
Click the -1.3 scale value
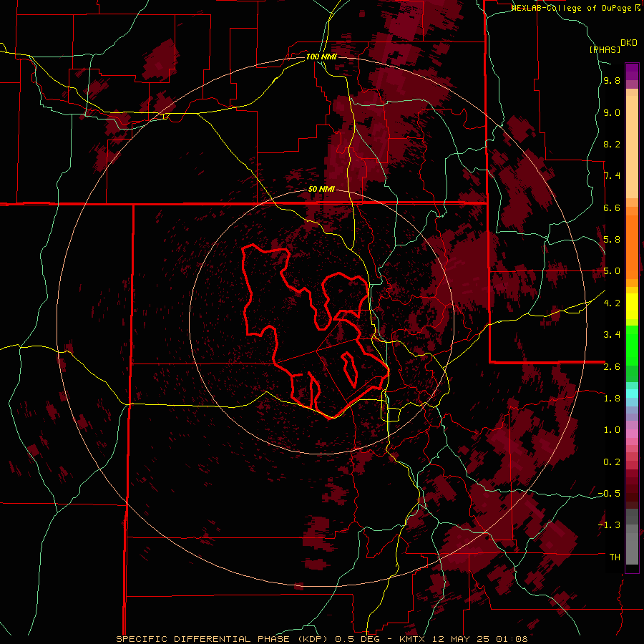(609, 525)
